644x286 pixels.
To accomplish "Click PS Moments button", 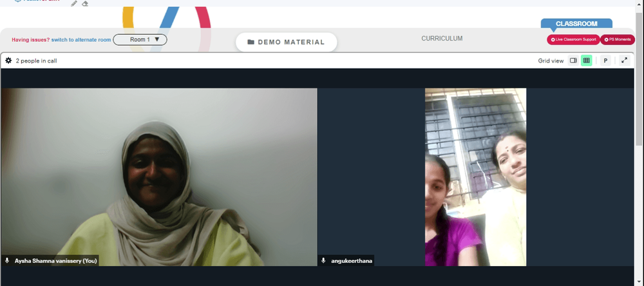I will click(x=618, y=39).
